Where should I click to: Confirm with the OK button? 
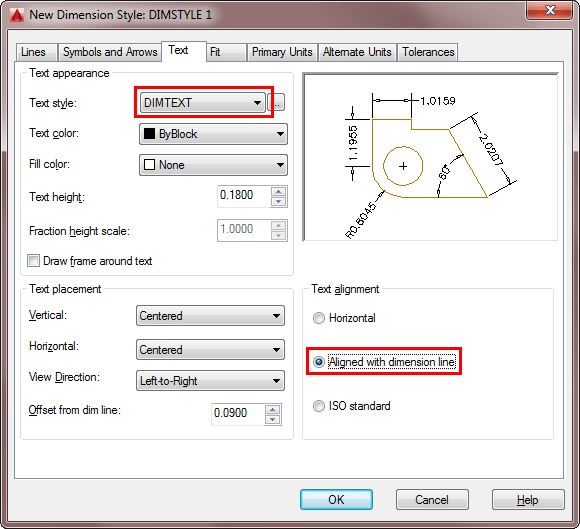[x=336, y=500]
